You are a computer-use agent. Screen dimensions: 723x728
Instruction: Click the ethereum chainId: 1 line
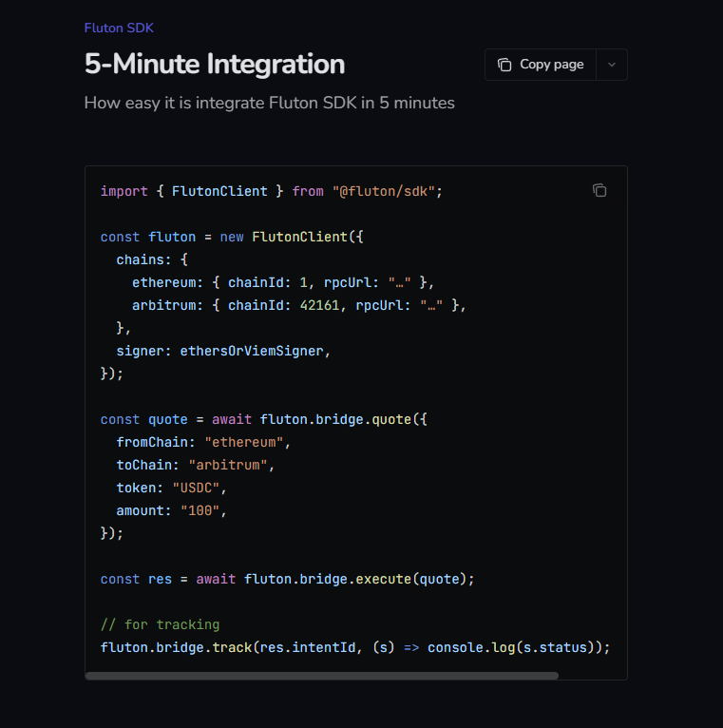click(282, 282)
